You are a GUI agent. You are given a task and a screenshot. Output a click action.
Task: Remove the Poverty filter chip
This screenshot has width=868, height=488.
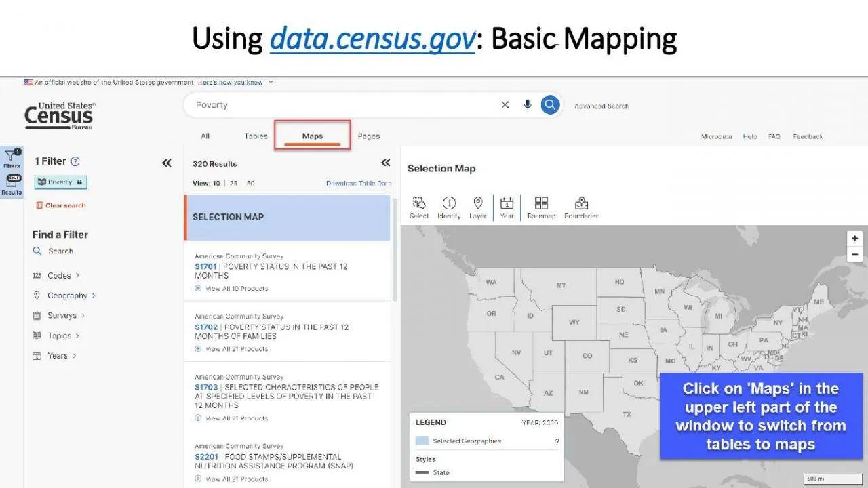coord(61,182)
